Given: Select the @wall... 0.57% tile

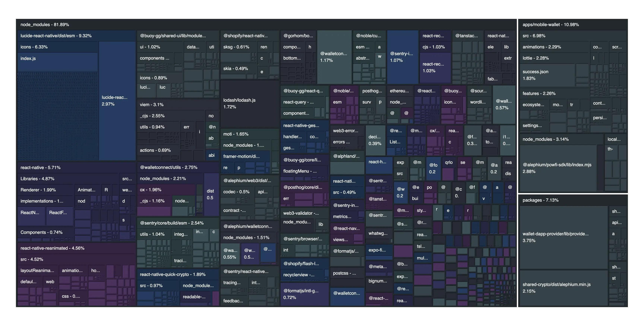Looking at the screenshot, I should tap(504, 104).
